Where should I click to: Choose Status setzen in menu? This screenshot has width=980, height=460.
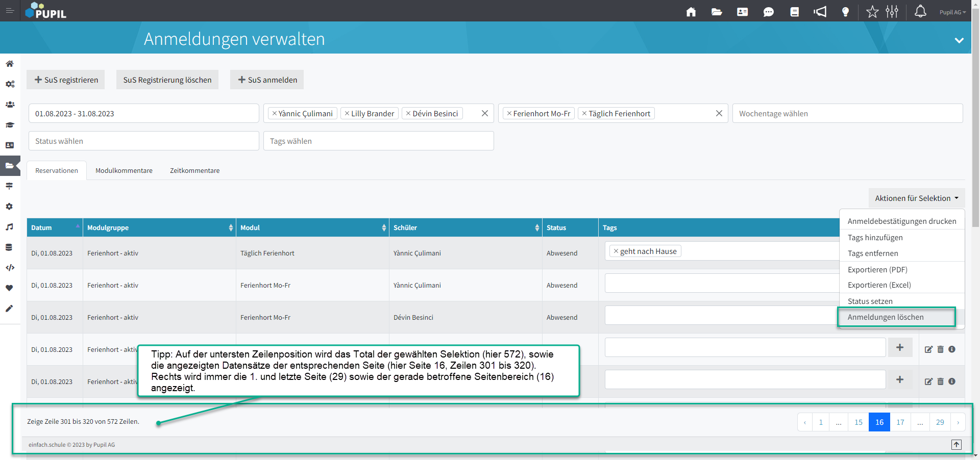pyautogui.click(x=902, y=301)
